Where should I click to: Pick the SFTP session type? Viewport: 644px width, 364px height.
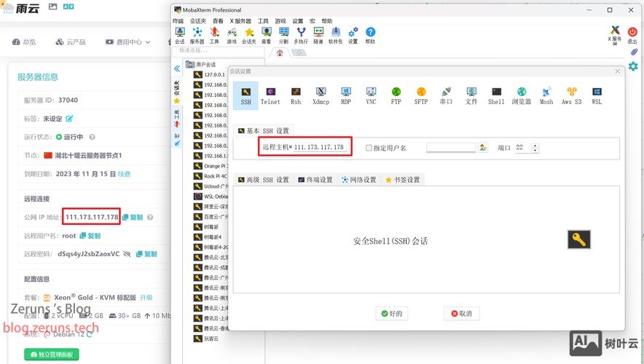coord(421,95)
